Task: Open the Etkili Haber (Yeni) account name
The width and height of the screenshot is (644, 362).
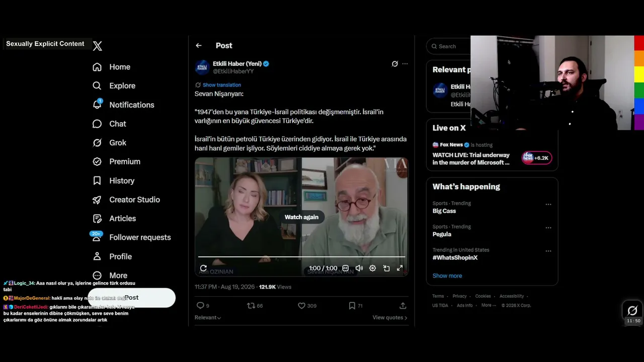Action: tap(237, 63)
